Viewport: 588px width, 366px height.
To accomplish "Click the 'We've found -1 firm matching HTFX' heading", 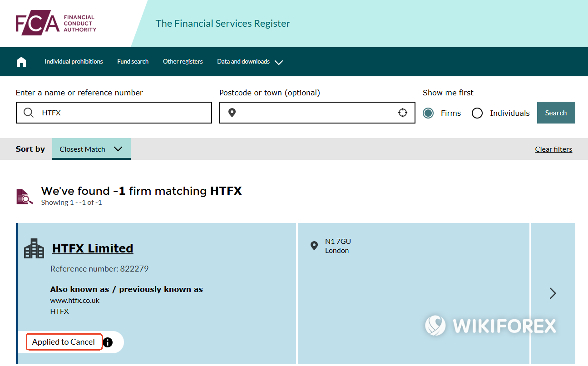I will [x=142, y=191].
